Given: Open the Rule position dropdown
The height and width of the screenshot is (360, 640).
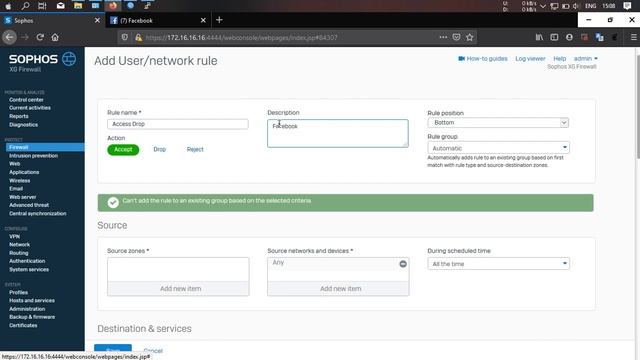Looking at the screenshot, I should (x=498, y=122).
